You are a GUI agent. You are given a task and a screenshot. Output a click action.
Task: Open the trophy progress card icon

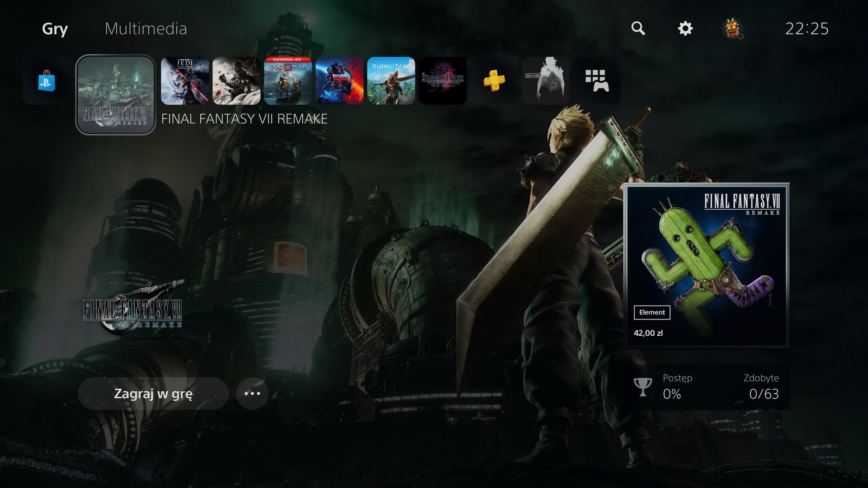pyautogui.click(x=642, y=387)
